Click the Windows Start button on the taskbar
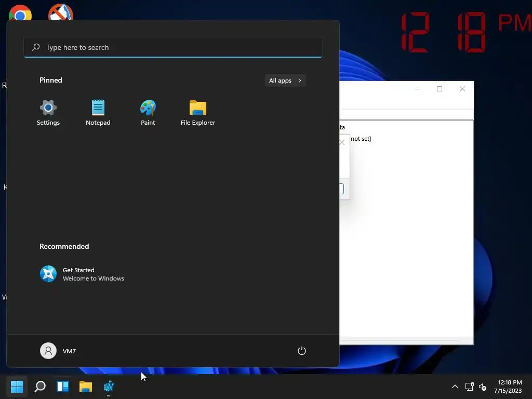The image size is (532, 399). pos(17,387)
